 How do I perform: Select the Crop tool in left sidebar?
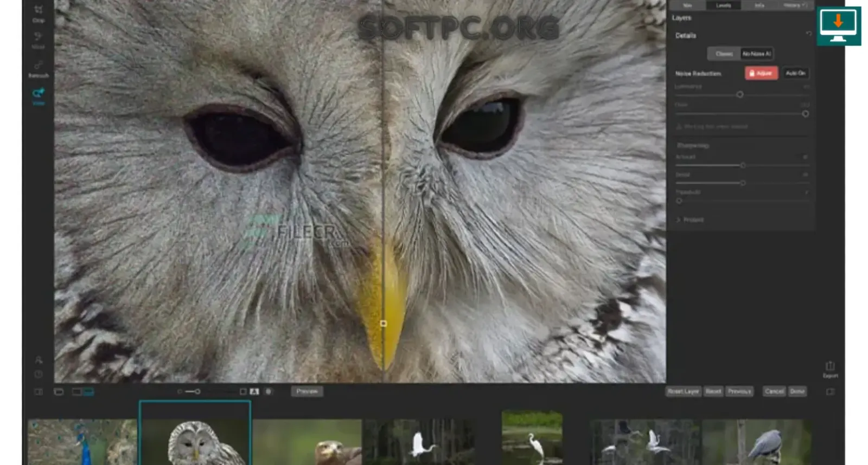tap(38, 13)
